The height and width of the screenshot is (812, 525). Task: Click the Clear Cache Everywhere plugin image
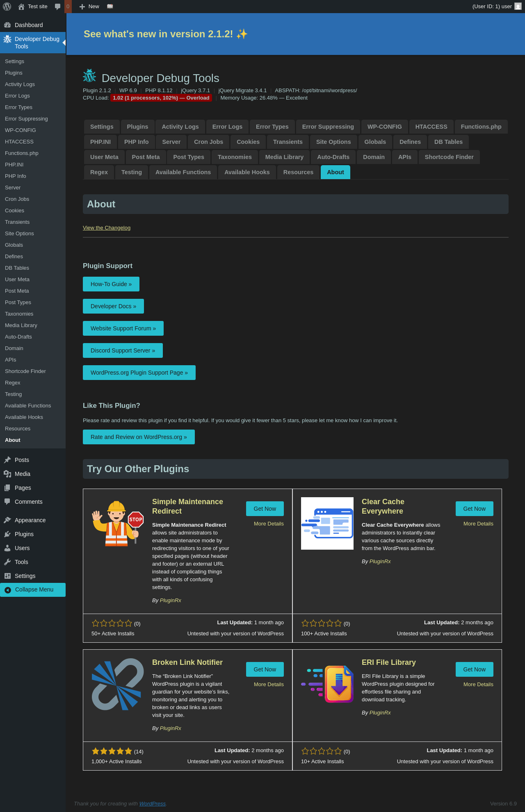tap(327, 523)
